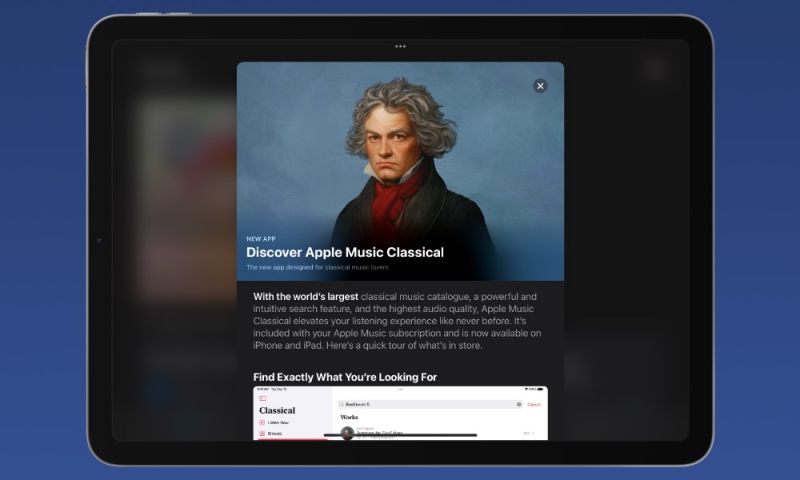Click the Beethoven 5 search field
The height and width of the screenshot is (480, 800).
point(430,404)
